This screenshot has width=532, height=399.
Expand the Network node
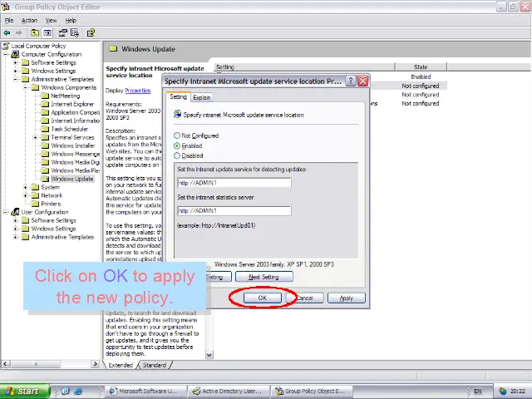pos(26,195)
